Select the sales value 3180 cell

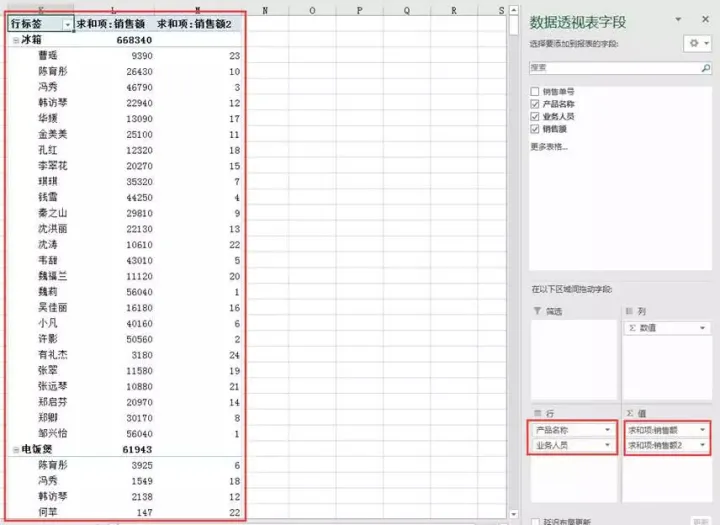pos(142,355)
